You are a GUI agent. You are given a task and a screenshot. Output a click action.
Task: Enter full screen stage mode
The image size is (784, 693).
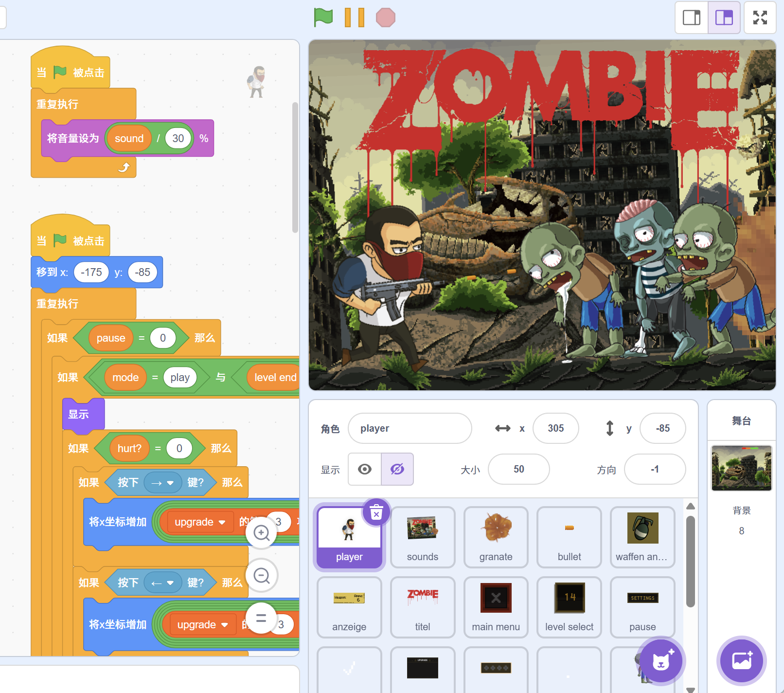760,18
